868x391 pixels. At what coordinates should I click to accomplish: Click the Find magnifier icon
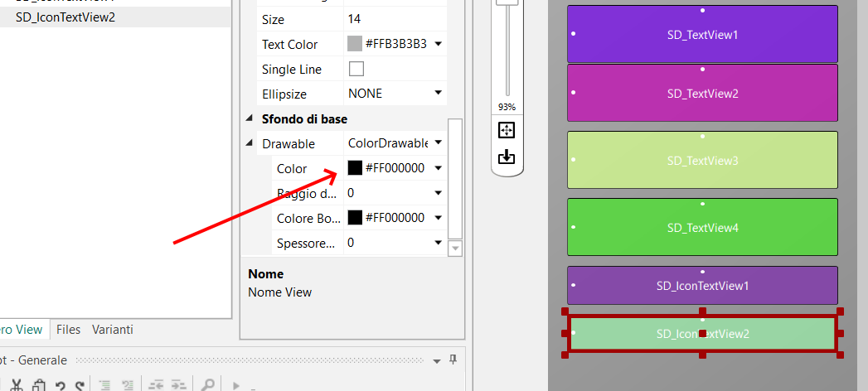coord(207,385)
